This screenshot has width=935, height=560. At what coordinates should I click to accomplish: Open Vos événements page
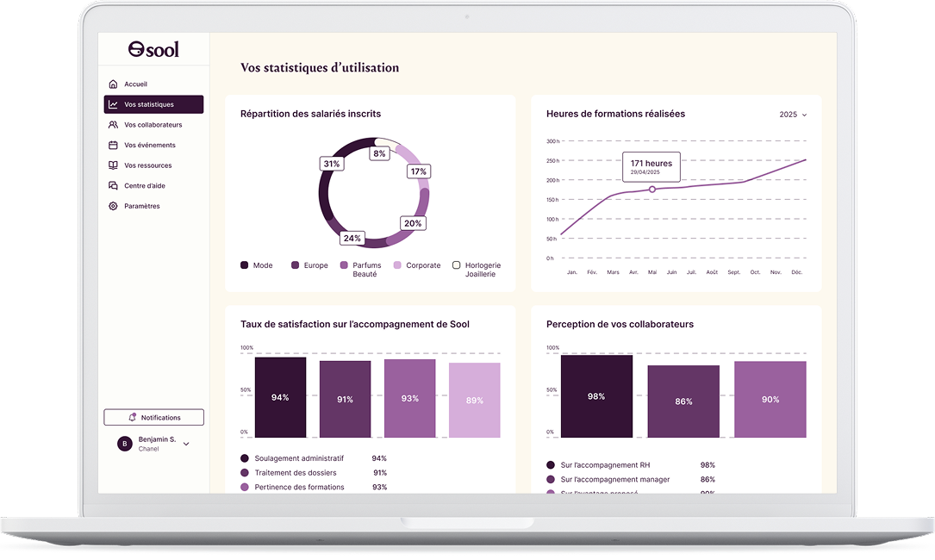154,145
